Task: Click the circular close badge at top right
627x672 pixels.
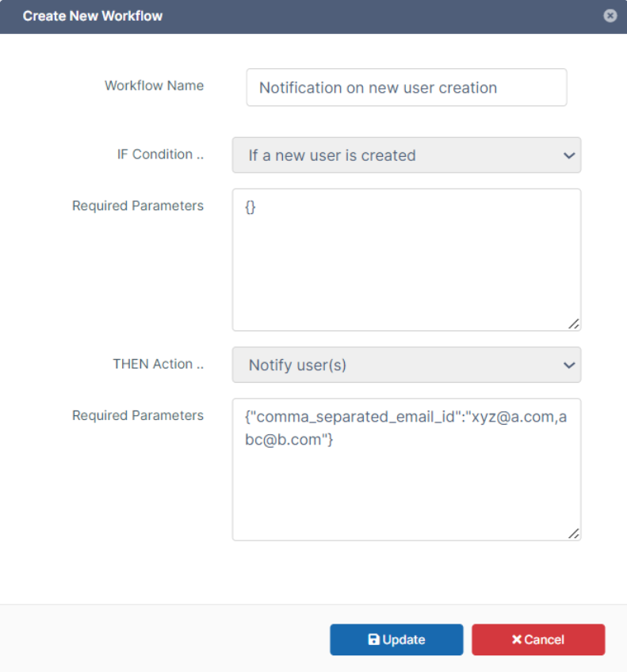Action: (x=610, y=15)
